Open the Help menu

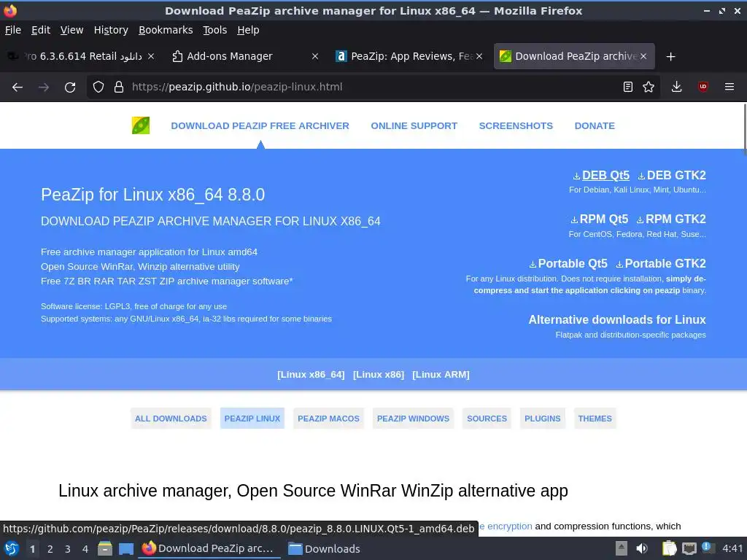[248, 30]
